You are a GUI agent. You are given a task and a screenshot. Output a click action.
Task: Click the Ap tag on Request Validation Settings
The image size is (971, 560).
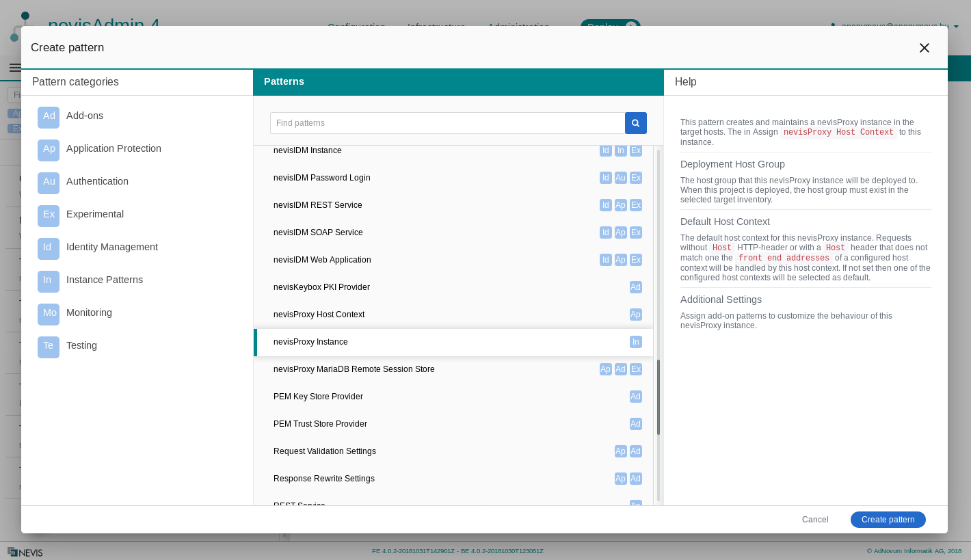pyautogui.click(x=621, y=451)
